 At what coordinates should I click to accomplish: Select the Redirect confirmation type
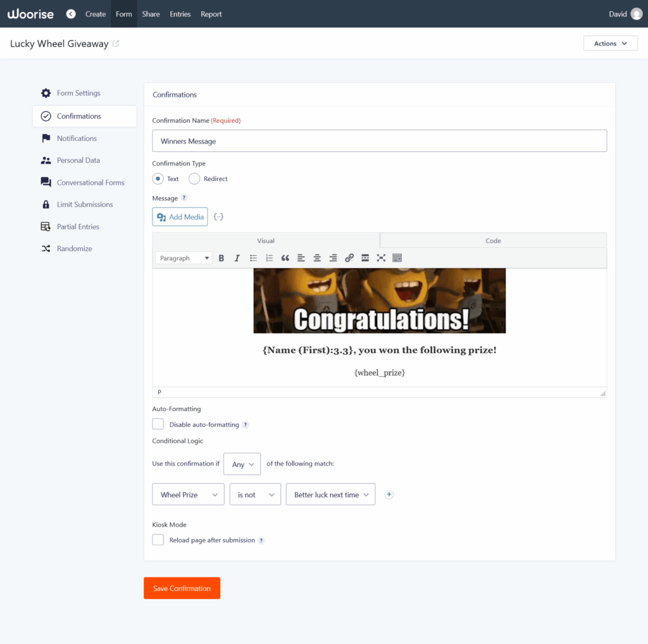pyautogui.click(x=194, y=179)
